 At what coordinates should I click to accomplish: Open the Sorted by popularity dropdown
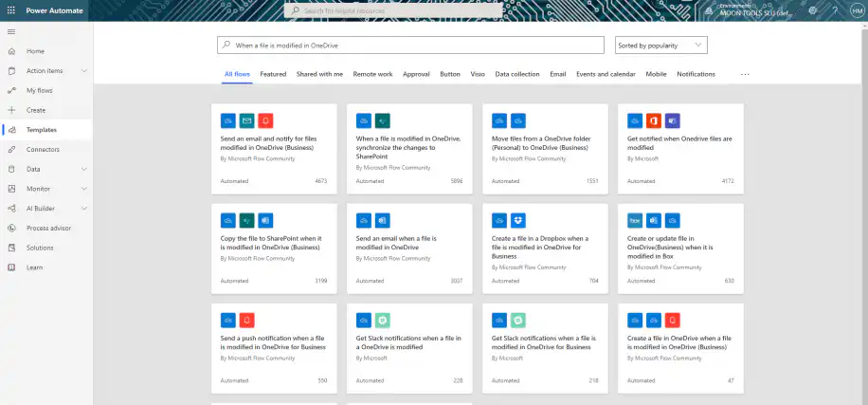click(x=661, y=46)
